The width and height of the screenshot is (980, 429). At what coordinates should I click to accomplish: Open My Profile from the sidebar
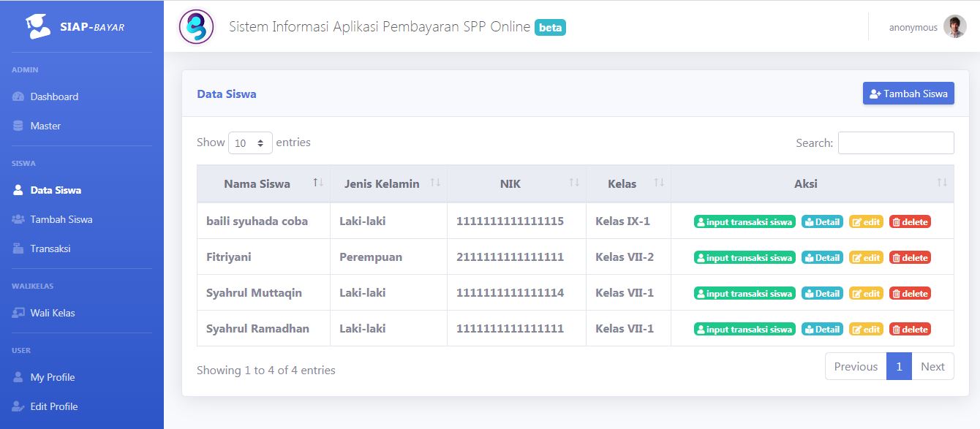(x=18, y=376)
